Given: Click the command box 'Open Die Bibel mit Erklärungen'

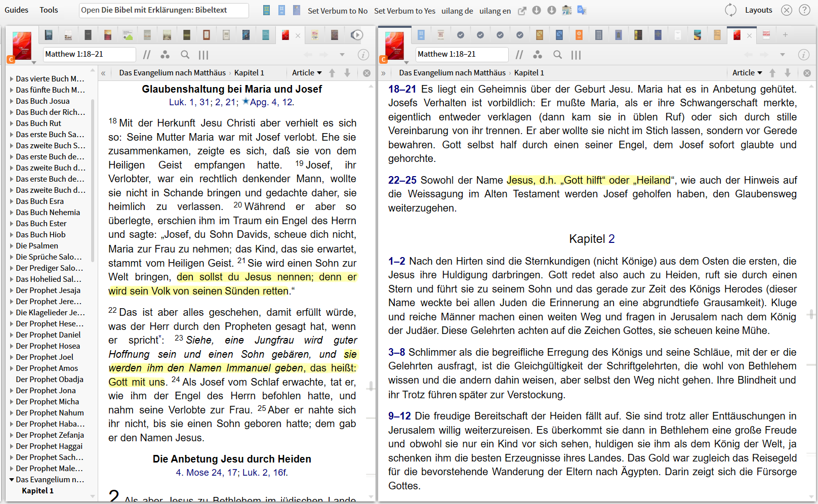Looking at the screenshot, I should [x=163, y=10].
